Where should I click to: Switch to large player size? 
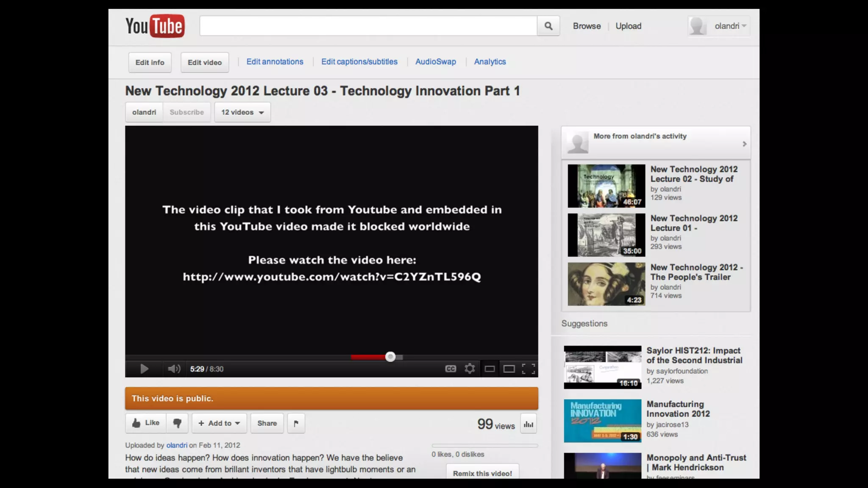tap(509, 369)
